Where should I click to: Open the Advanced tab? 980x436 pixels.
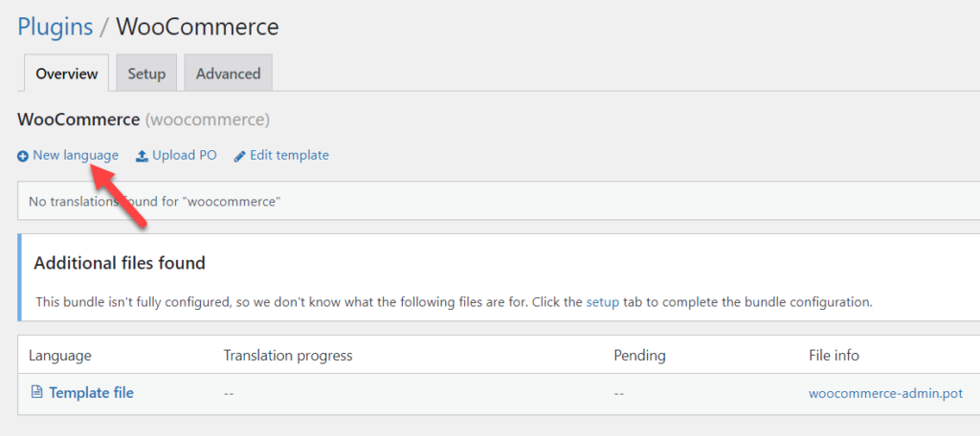click(228, 73)
